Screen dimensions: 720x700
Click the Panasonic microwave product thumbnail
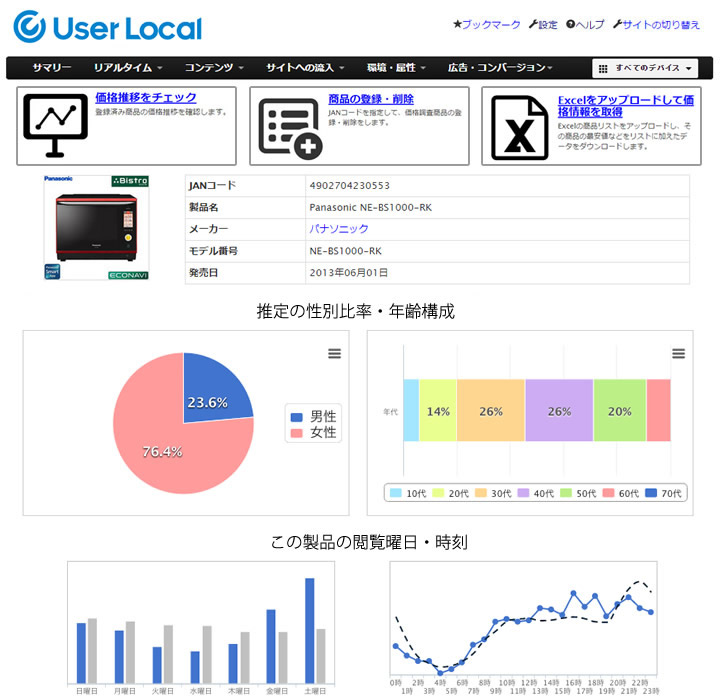(96, 227)
